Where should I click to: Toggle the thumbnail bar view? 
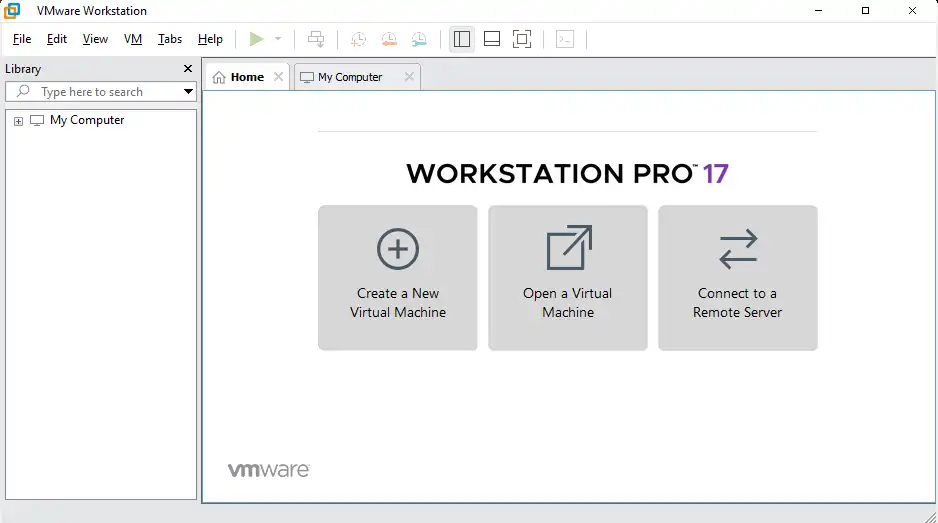(491, 39)
